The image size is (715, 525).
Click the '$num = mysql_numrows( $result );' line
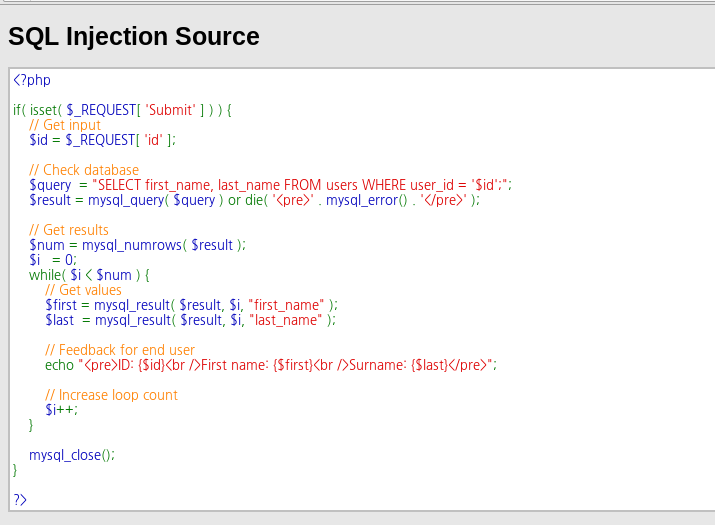(137, 245)
